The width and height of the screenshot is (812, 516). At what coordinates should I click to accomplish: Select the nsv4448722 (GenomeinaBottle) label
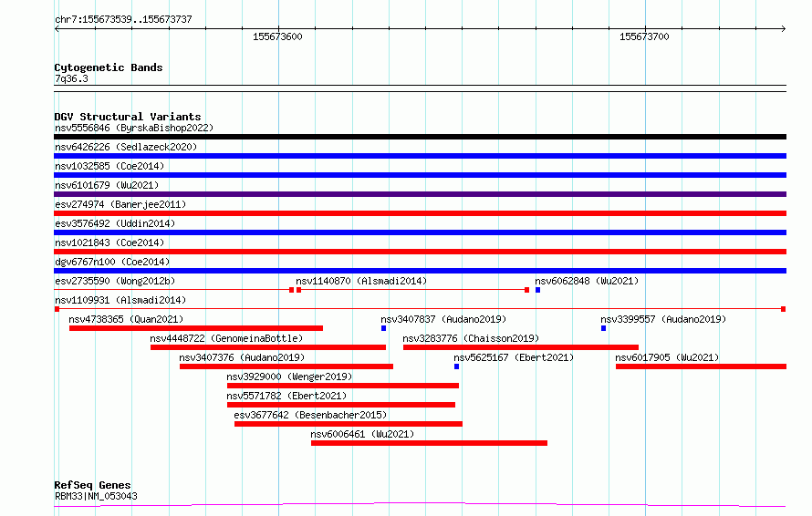[226, 338]
